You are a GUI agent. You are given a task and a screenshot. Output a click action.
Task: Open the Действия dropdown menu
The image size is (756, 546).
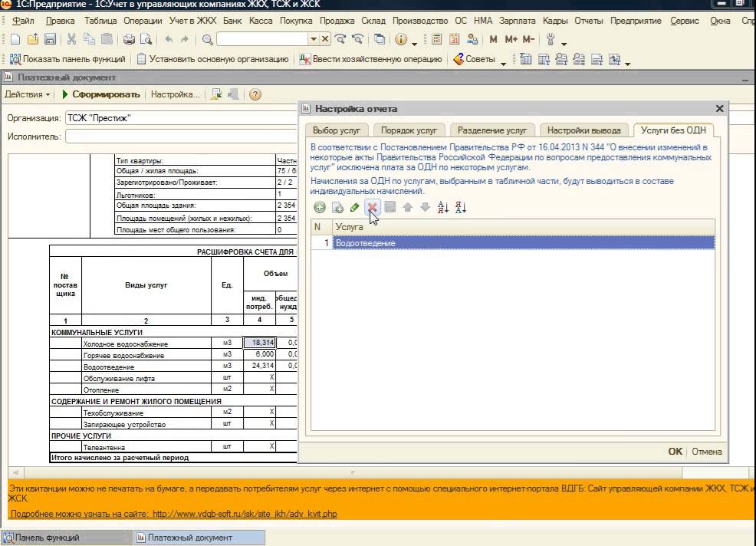pyautogui.click(x=28, y=94)
